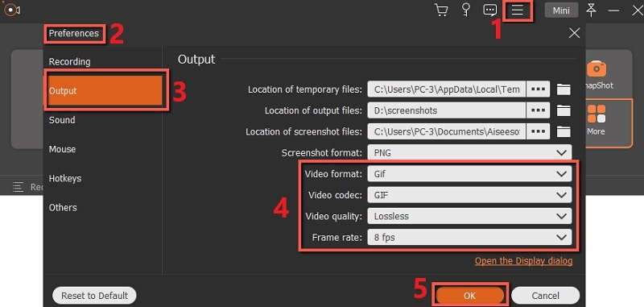Open the output files folder
Screen dimensions: 644x307
tap(563, 110)
